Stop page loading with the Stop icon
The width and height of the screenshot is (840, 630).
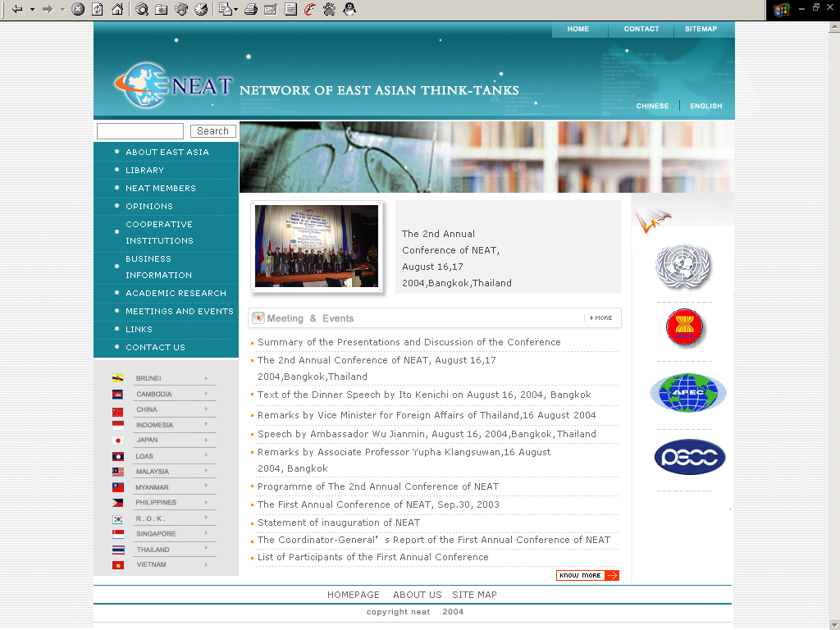point(78,9)
